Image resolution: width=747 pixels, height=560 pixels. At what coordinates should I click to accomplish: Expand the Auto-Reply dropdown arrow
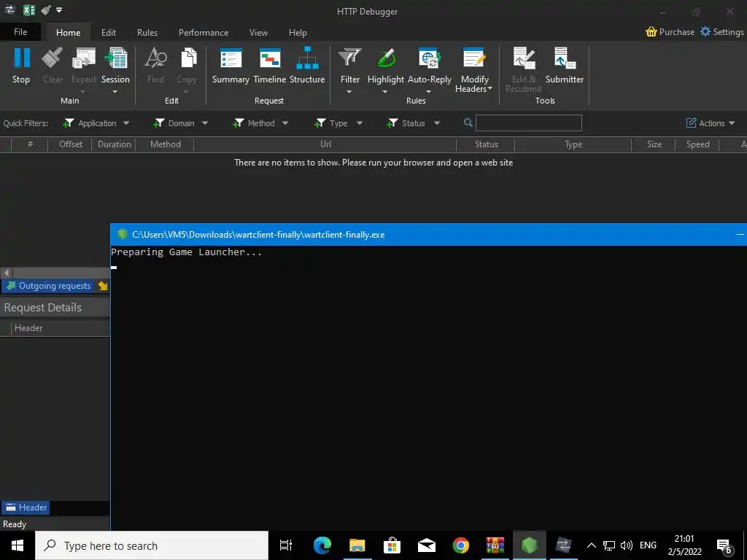click(x=428, y=91)
